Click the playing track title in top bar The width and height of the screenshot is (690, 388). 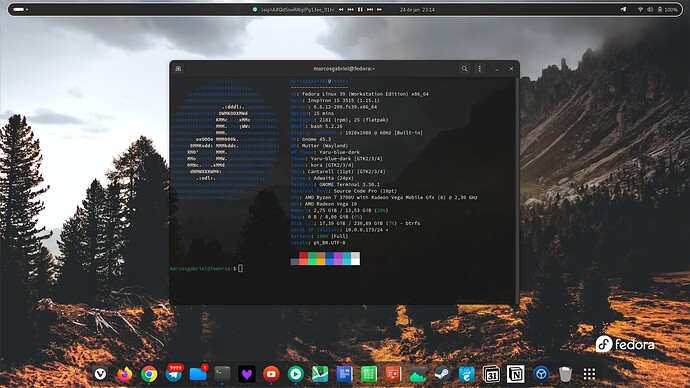pos(297,9)
